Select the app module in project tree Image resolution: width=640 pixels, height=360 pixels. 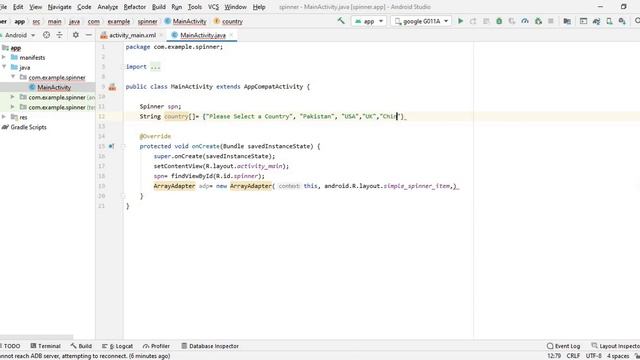(x=16, y=48)
